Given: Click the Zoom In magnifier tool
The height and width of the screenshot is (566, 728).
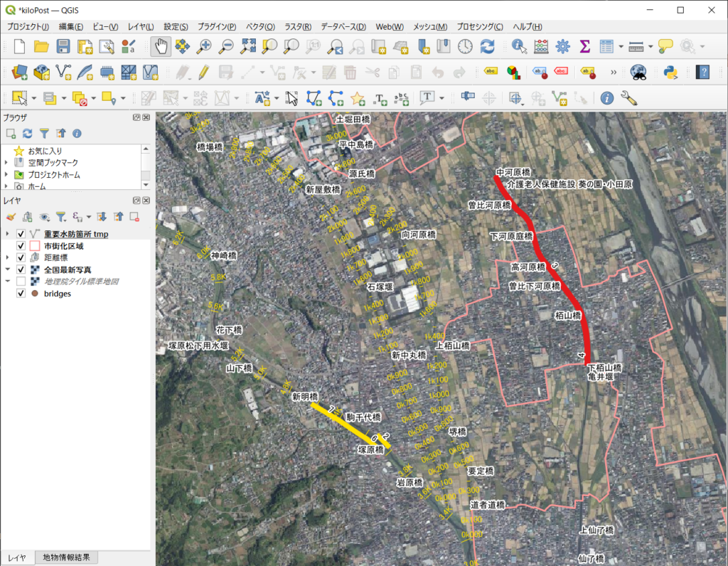Looking at the screenshot, I should [x=204, y=46].
